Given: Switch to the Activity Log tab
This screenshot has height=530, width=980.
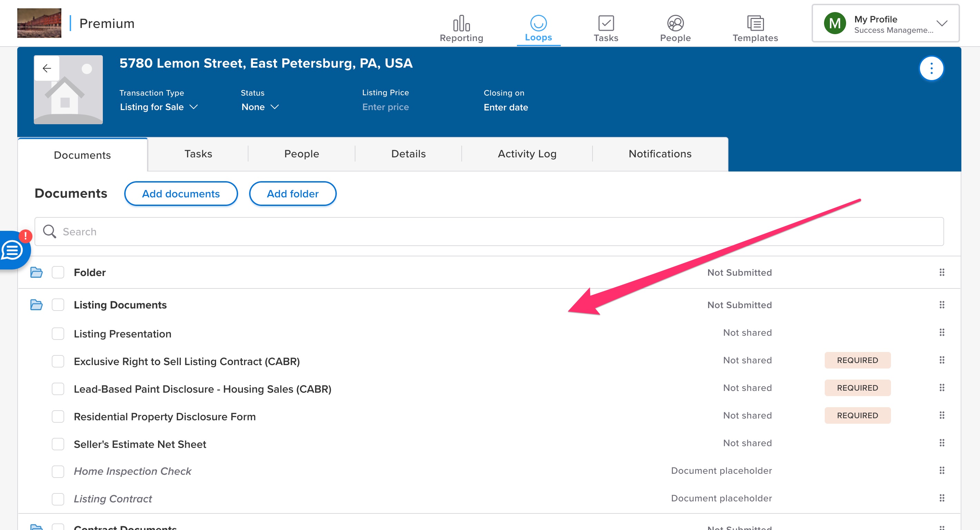Looking at the screenshot, I should tap(527, 154).
